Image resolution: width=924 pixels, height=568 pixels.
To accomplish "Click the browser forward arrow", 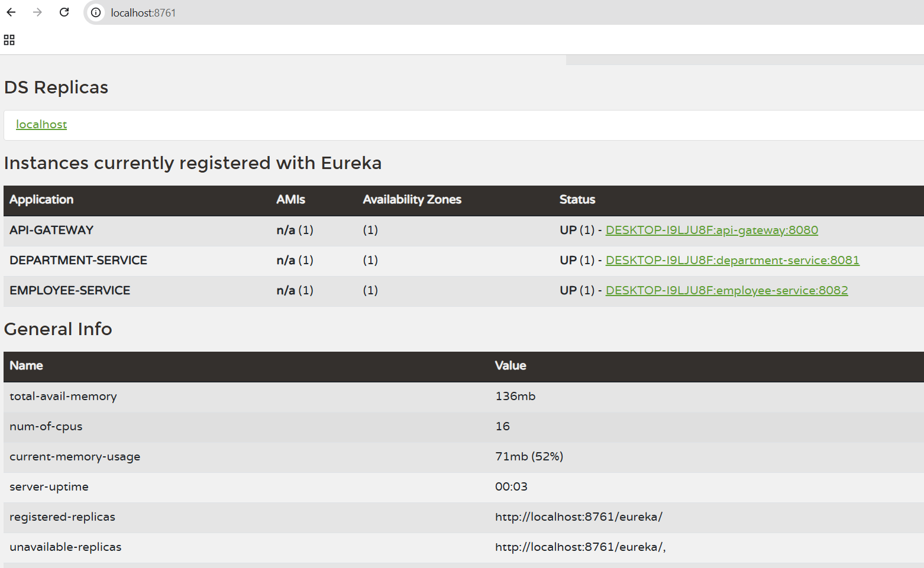I will click(x=37, y=12).
